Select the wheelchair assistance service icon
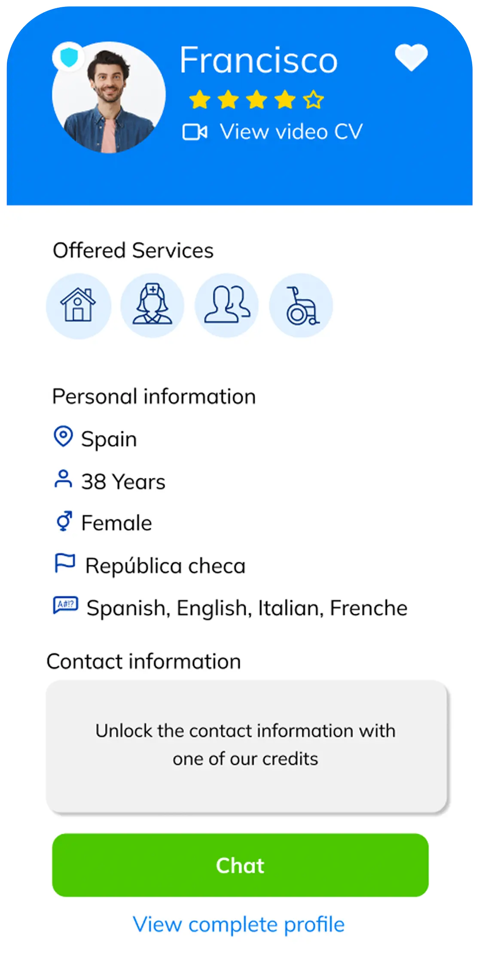The width and height of the screenshot is (479, 980). pyautogui.click(x=301, y=306)
